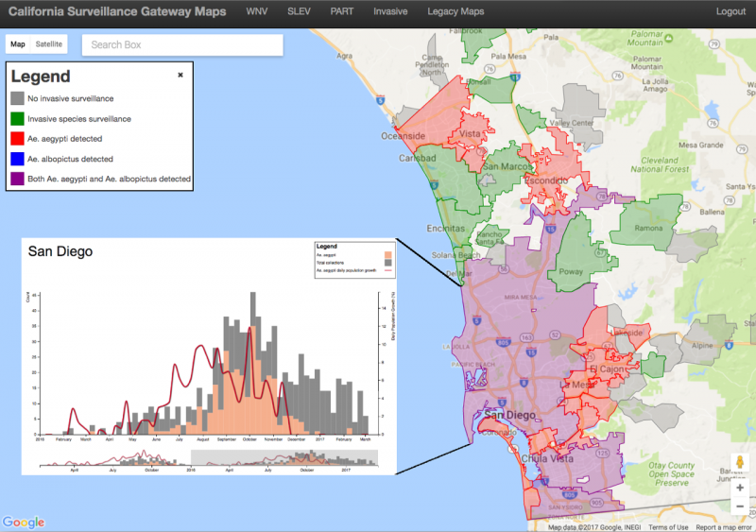Click the San Diego chart title
Screen dimensions: 756x532
click(x=60, y=251)
